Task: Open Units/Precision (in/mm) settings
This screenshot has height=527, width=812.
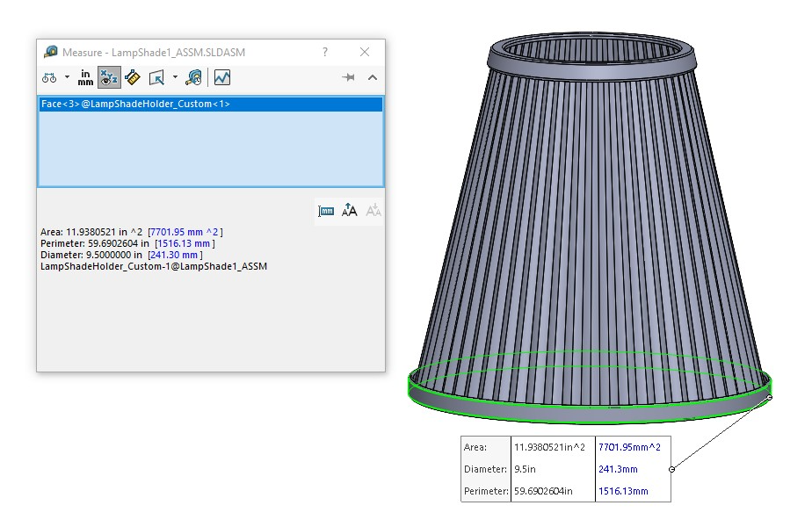Action: pyautogui.click(x=85, y=77)
